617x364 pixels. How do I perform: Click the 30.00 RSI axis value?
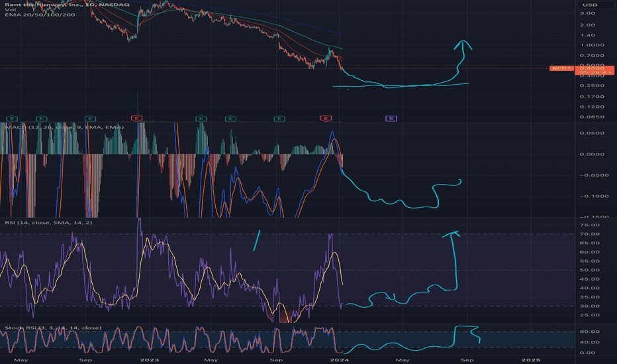(x=589, y=306)
